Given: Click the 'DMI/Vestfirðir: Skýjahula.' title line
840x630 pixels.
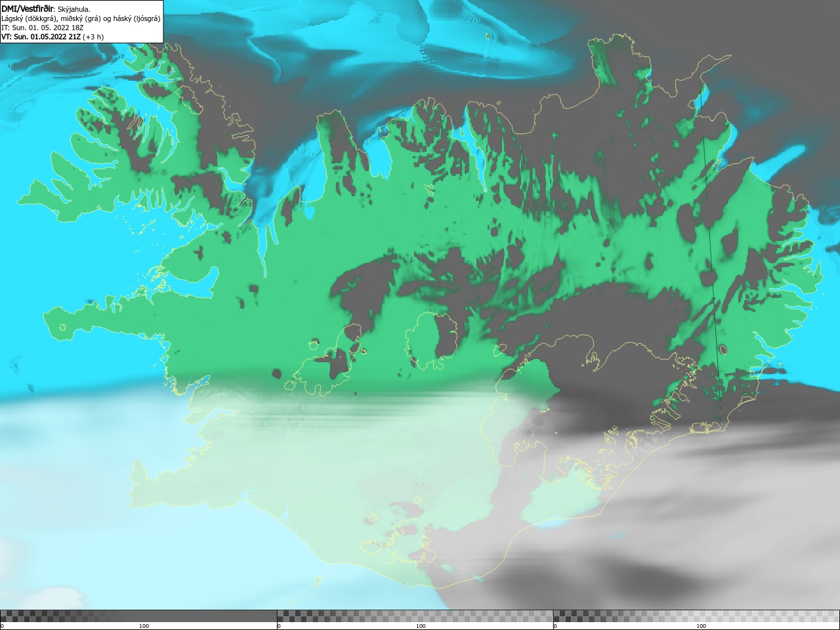Looking at the screenshot, I should point(46,9).
